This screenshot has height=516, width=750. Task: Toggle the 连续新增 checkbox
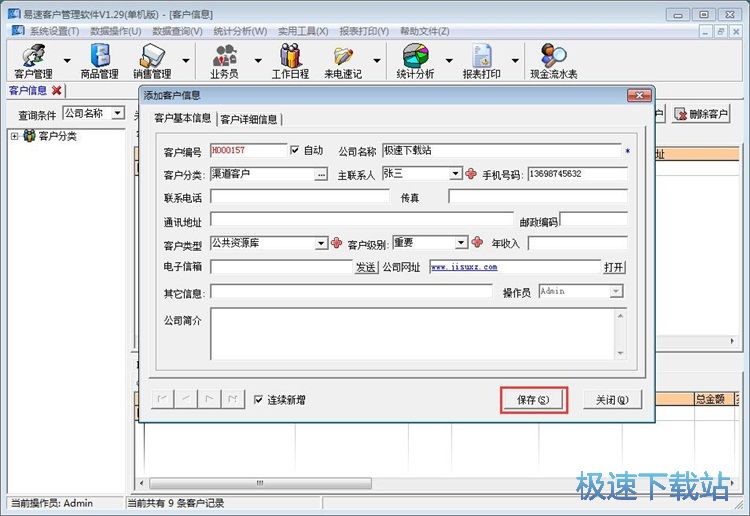(x=258, y=399)
